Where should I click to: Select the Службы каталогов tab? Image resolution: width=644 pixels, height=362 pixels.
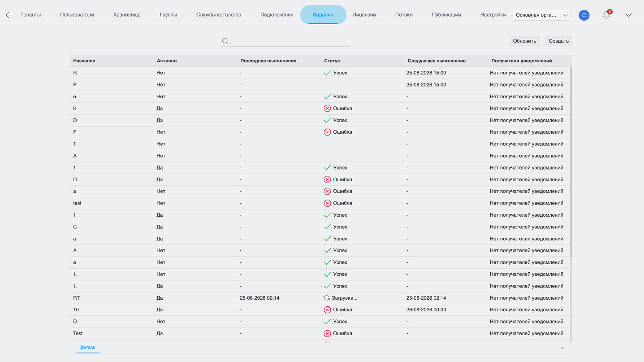[219, 15]
